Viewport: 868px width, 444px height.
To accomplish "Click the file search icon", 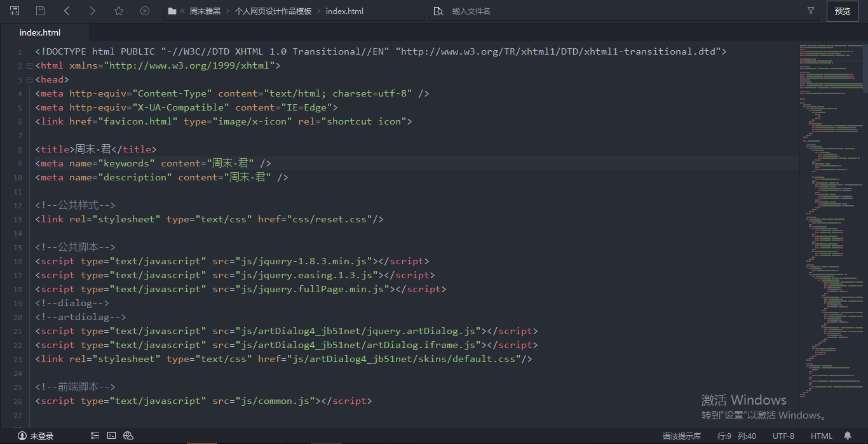I will (438, 11).
